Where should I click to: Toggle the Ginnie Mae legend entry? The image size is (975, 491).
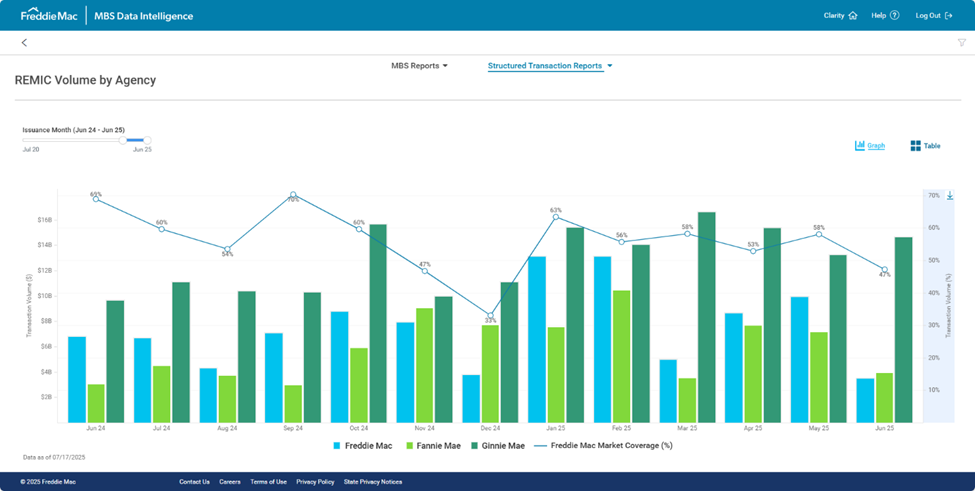coord(497,446)
